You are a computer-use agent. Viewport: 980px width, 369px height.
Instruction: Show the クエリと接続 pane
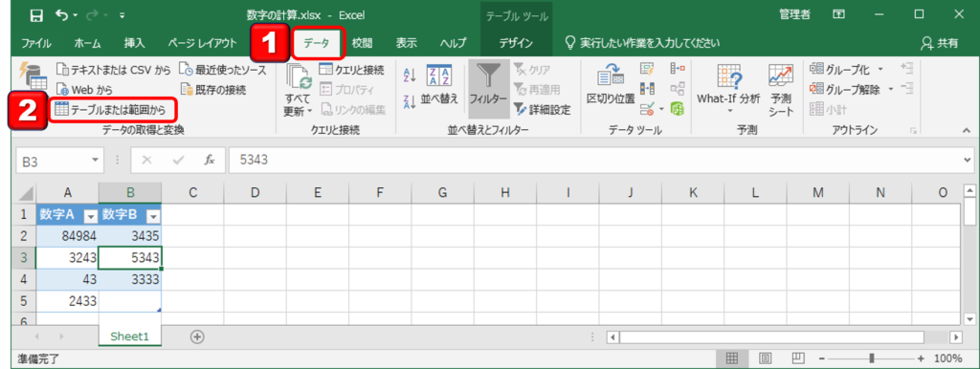point(351,70)
